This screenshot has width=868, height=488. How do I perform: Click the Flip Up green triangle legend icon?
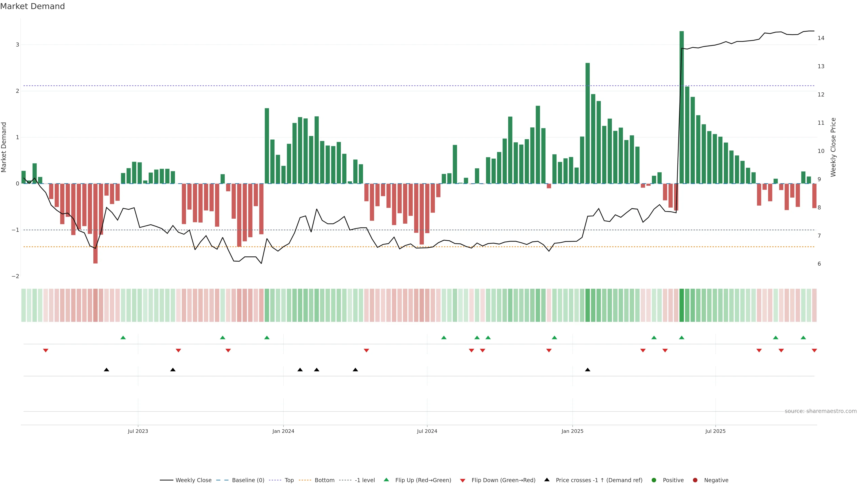(386, 480)
